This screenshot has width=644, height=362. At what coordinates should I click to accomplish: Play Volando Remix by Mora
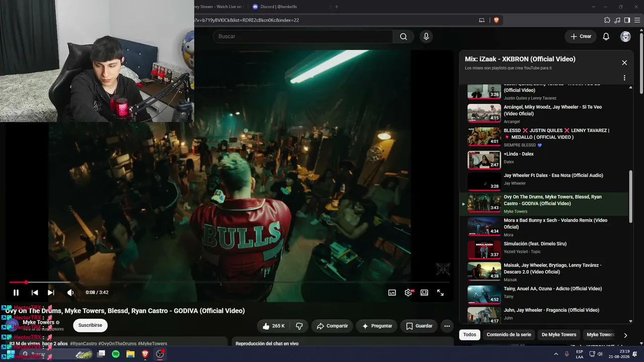[x=544, y=227]
